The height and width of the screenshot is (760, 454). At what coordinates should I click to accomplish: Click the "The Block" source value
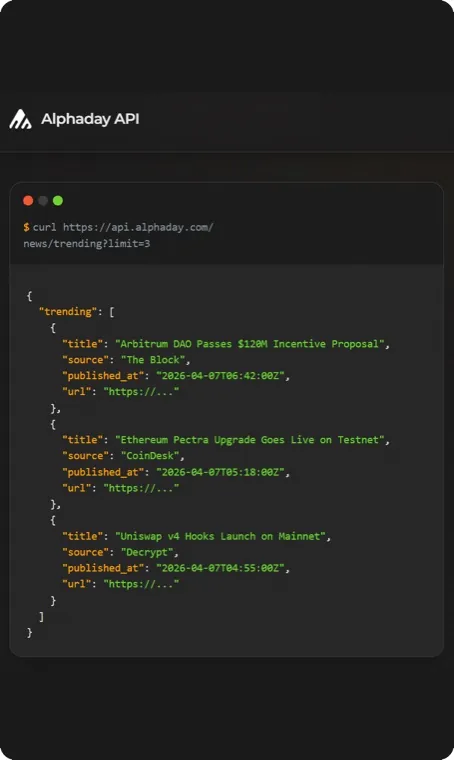point(153,360)
